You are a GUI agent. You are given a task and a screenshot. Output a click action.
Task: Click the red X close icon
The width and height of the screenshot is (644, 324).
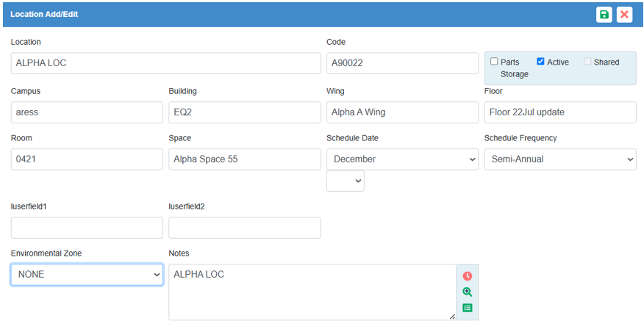click(624, 15)
